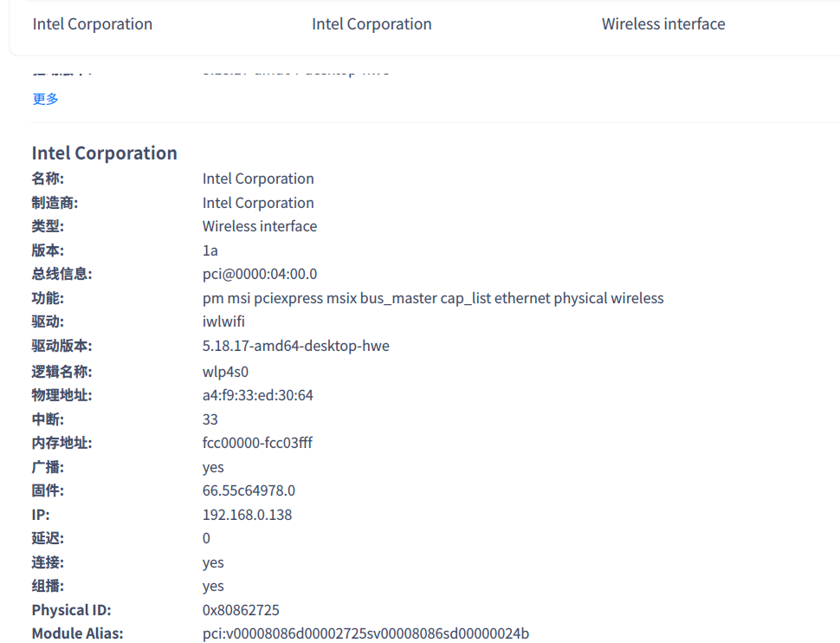Click the capabilities text starting with pm msi
Viewport: 840px width, 643px height.
[433, 298]
